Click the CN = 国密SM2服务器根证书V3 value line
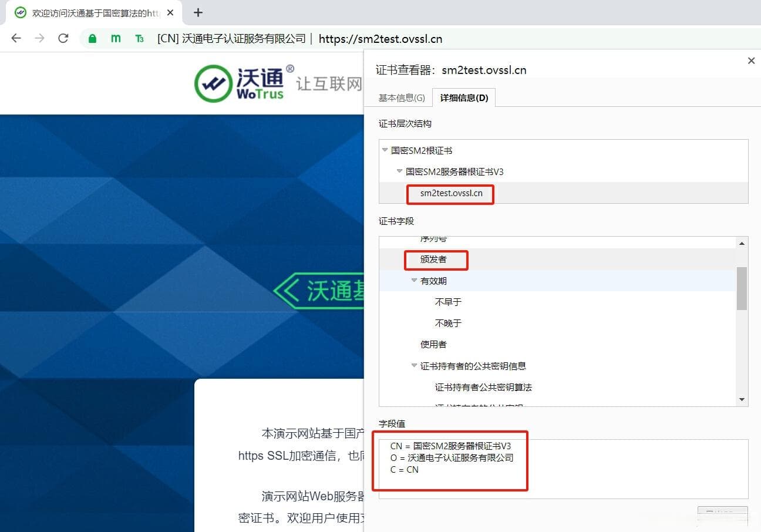761x532 pixels. point(450,446)
